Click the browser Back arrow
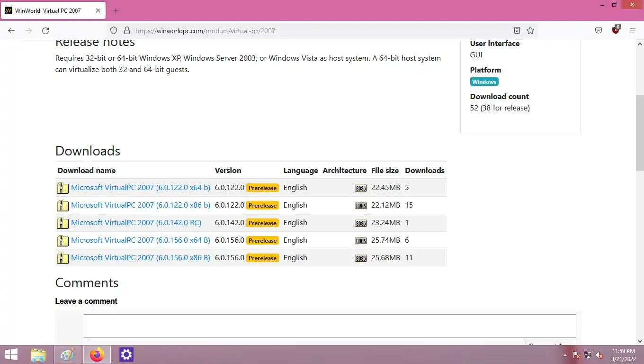Viewport: 644px width, 364px height. (x=11, y=30)
